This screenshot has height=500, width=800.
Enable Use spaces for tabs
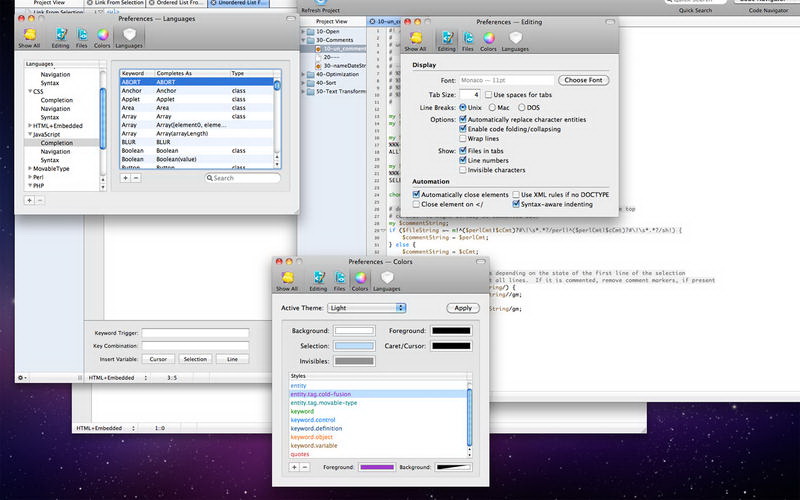coord(489,93)
